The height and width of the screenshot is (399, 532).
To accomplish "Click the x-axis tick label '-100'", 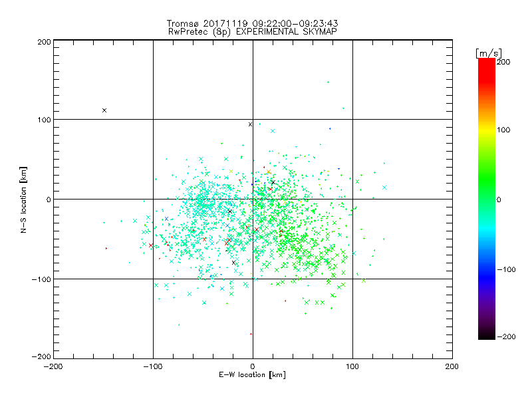I will pos(153,366).
